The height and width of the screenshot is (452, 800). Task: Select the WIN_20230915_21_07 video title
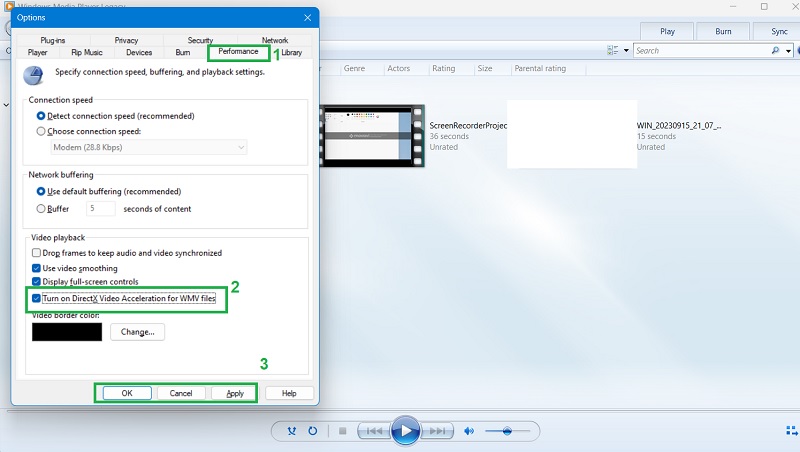679,125
